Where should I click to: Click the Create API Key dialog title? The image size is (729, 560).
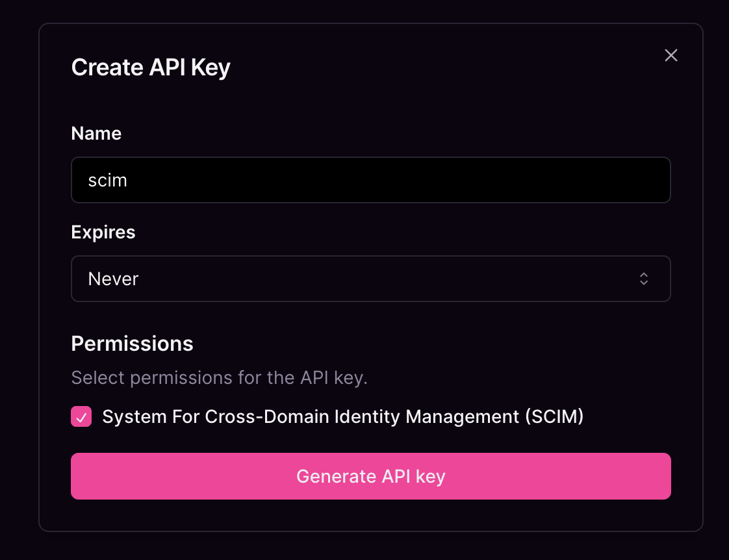[150, 67]
